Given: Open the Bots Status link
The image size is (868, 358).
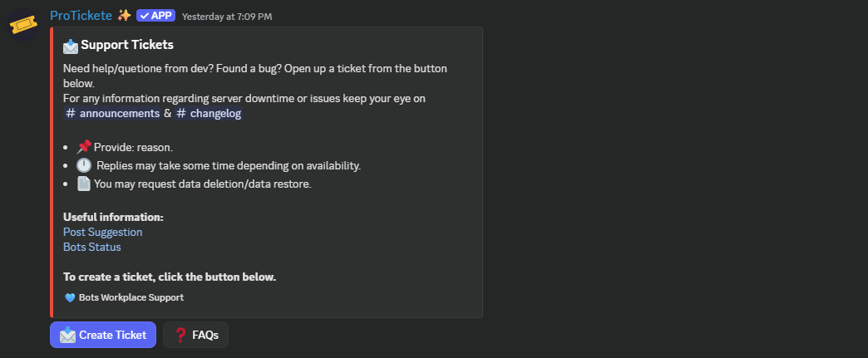Looking at the screenshot, I should (x=91, y=247).
